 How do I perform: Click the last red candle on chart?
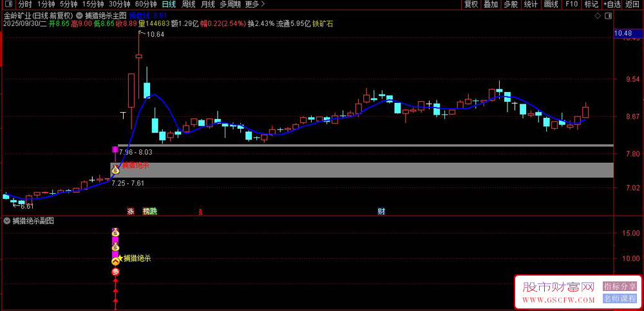tap(585, 112)
